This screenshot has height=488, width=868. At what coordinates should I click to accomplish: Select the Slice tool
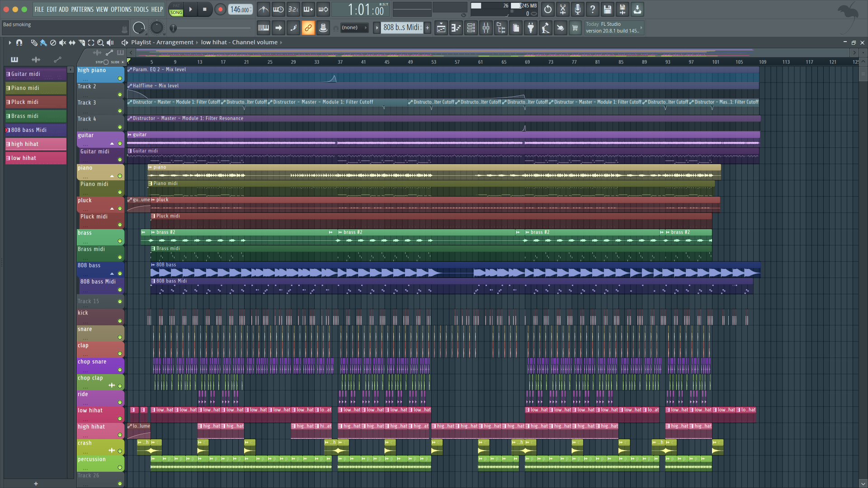click(x=81, y=42)
